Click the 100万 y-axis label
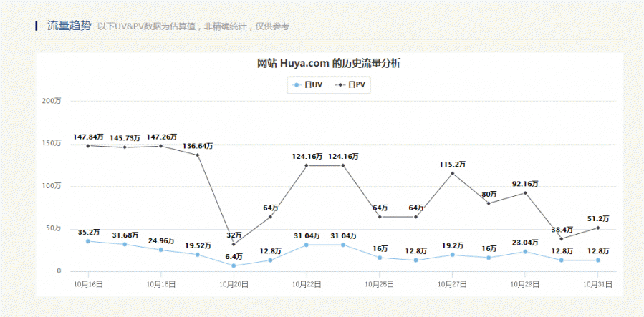Viewport: 644px width, 317px height. [52, 186]
